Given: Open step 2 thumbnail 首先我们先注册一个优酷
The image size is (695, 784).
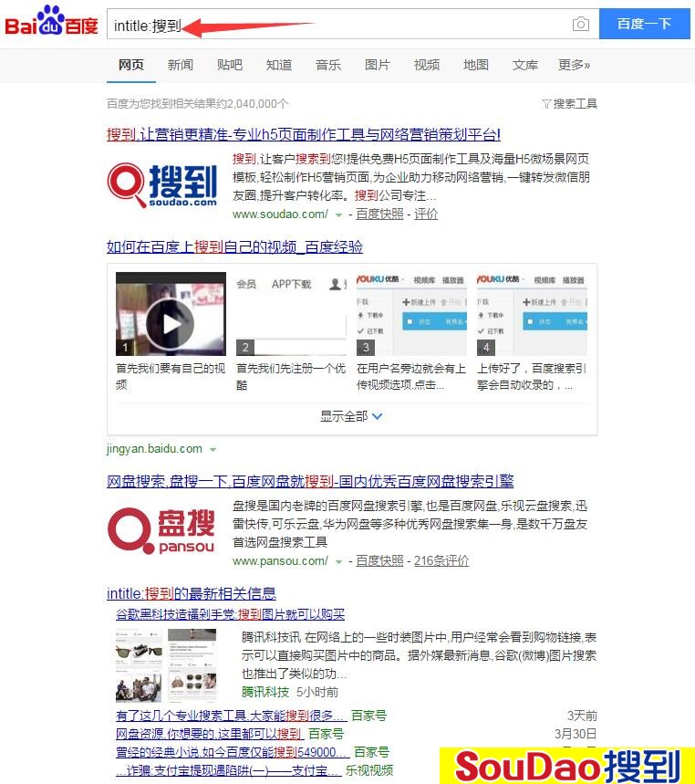Looking at the screenshot, I should click(291, 313).
